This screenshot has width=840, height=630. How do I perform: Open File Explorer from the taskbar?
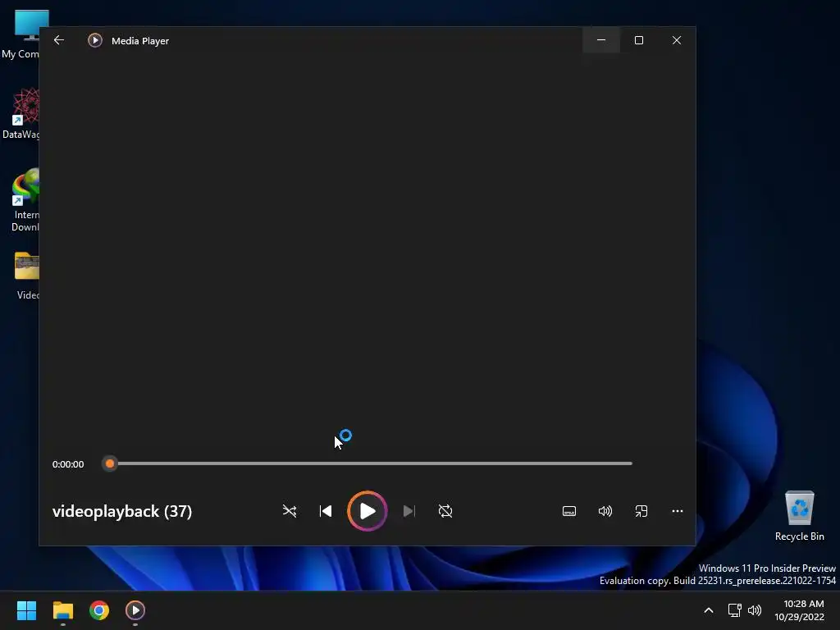pyautogui.click(x=62, y=610)
